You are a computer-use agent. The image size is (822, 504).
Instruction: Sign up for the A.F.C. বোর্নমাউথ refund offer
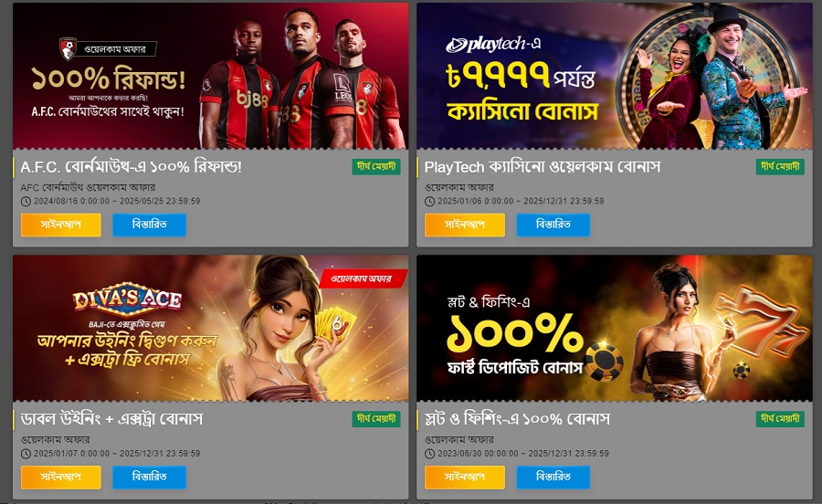point(61,225)
